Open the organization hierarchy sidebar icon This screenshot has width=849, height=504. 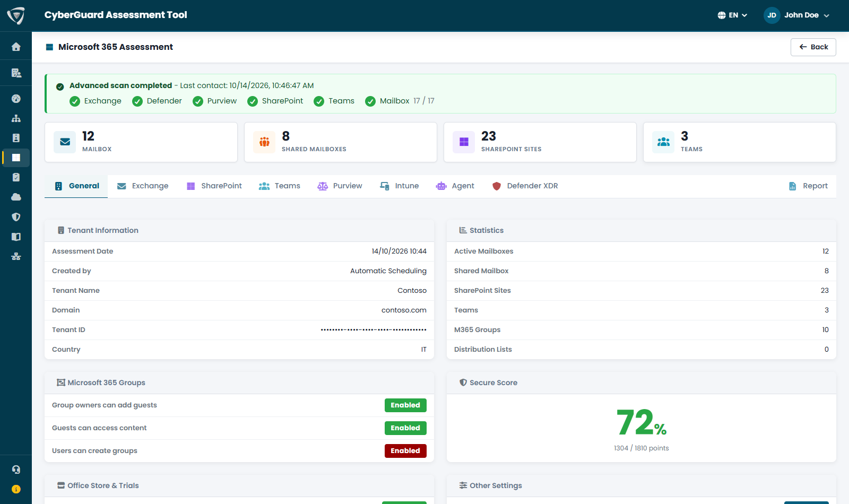(x=16, y=118)
